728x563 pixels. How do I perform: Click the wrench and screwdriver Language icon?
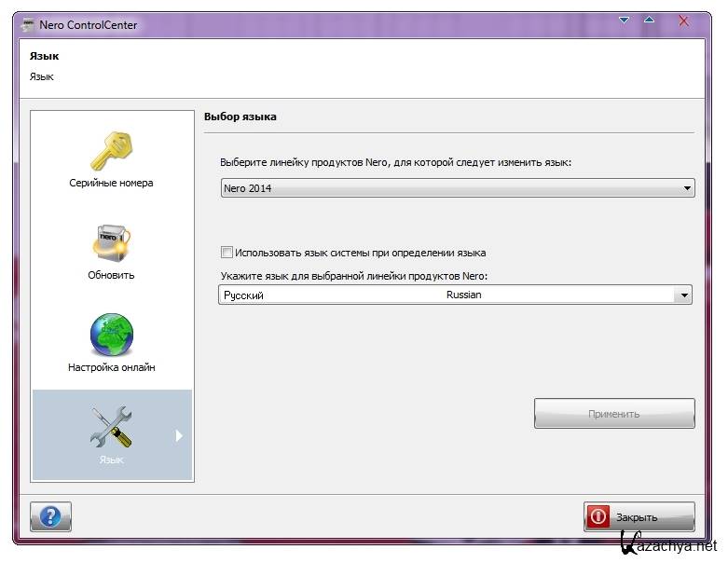111,427
